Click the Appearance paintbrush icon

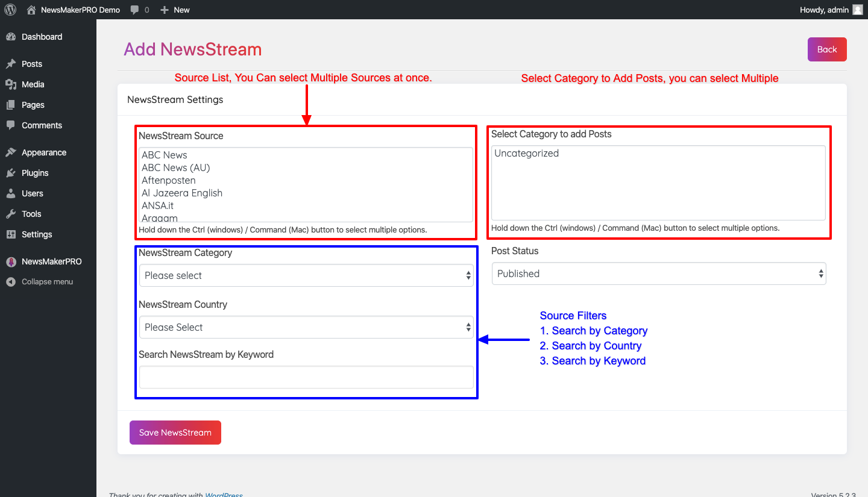[11, 152]
